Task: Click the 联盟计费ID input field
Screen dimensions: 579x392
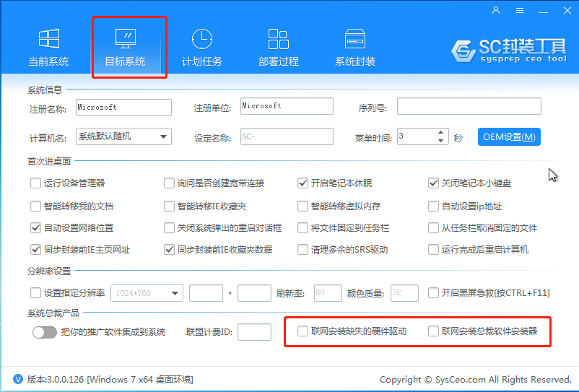Action: (254, 332)
